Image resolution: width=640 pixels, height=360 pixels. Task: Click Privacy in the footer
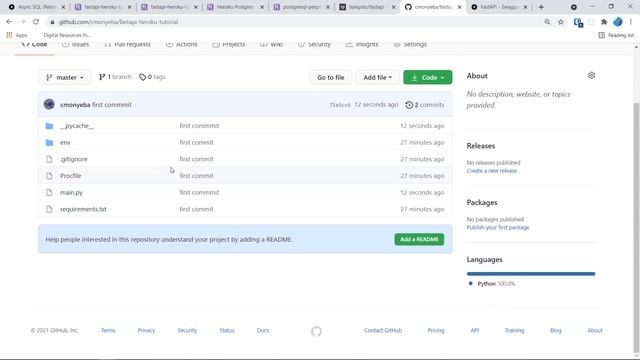pos(146,331)
